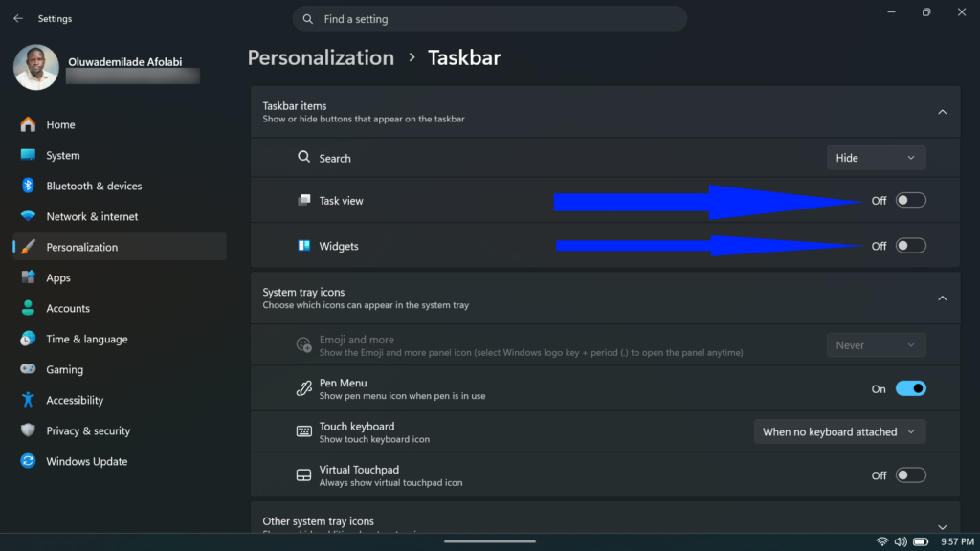The height and width of the screenshot is (551, 980).
Task: Click the Touch keyboard label
Action: [x=357, y=426]
